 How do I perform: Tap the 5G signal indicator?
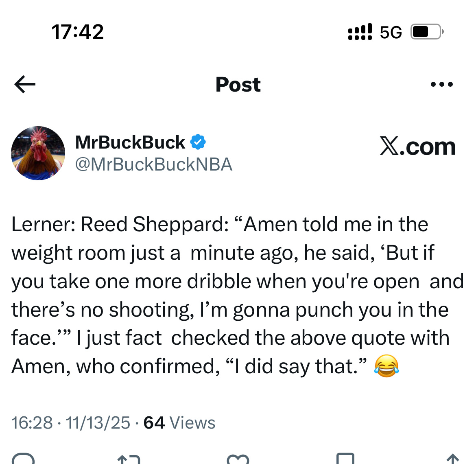pyautogui.click(x=391, y=32)
